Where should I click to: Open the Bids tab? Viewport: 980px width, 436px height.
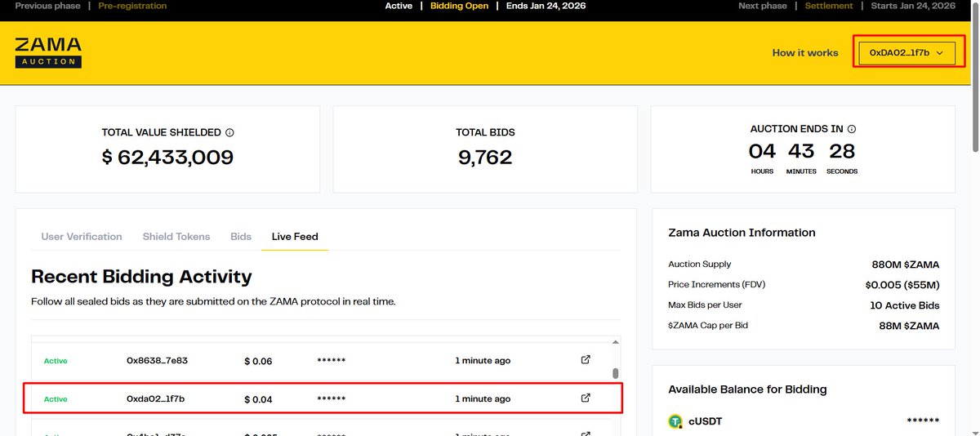(241, 237)
